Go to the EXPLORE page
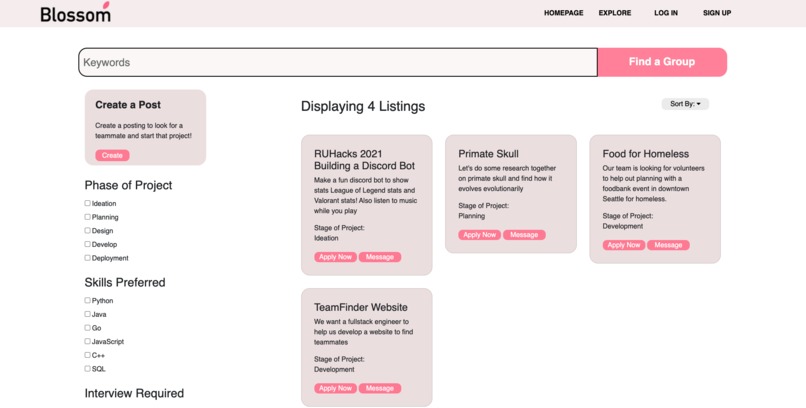This screenshot has width=806, height=408. click(x=615, y=13)
